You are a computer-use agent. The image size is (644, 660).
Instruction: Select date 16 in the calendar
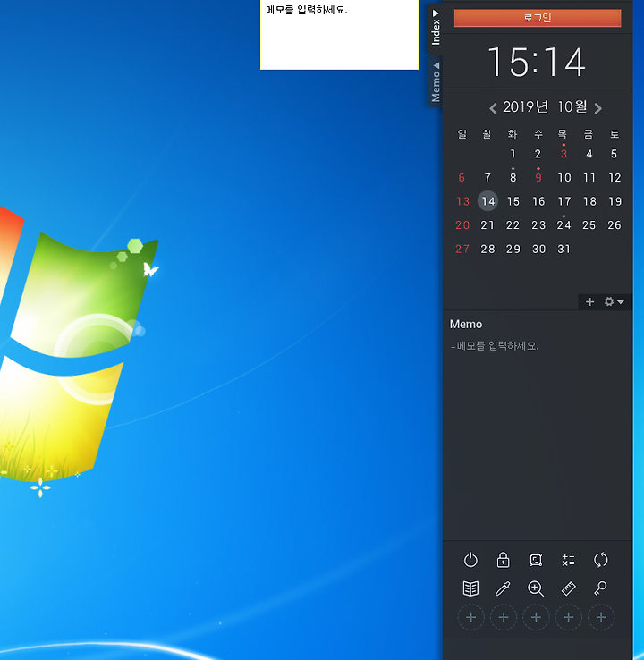coord(538,201)
